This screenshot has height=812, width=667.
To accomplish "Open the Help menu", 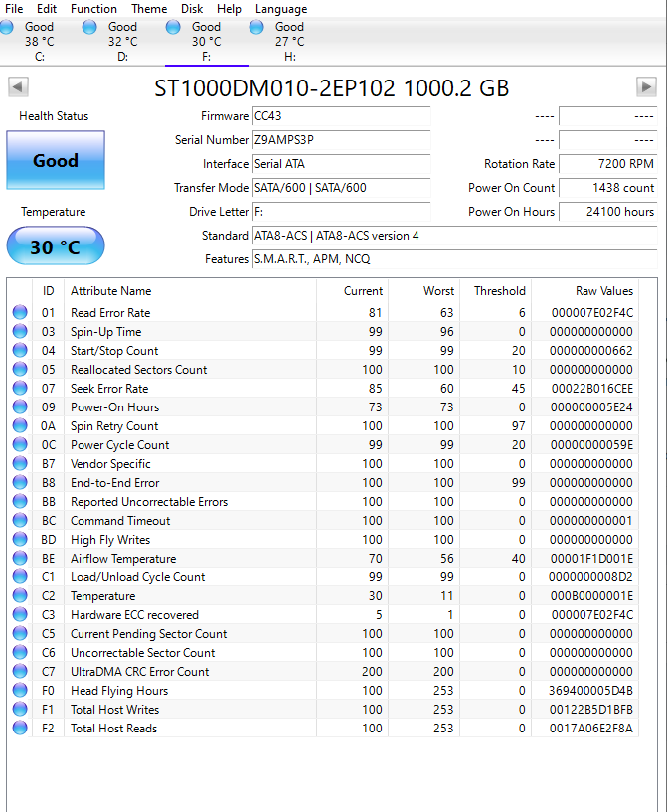I will click(x=229, y=9).
